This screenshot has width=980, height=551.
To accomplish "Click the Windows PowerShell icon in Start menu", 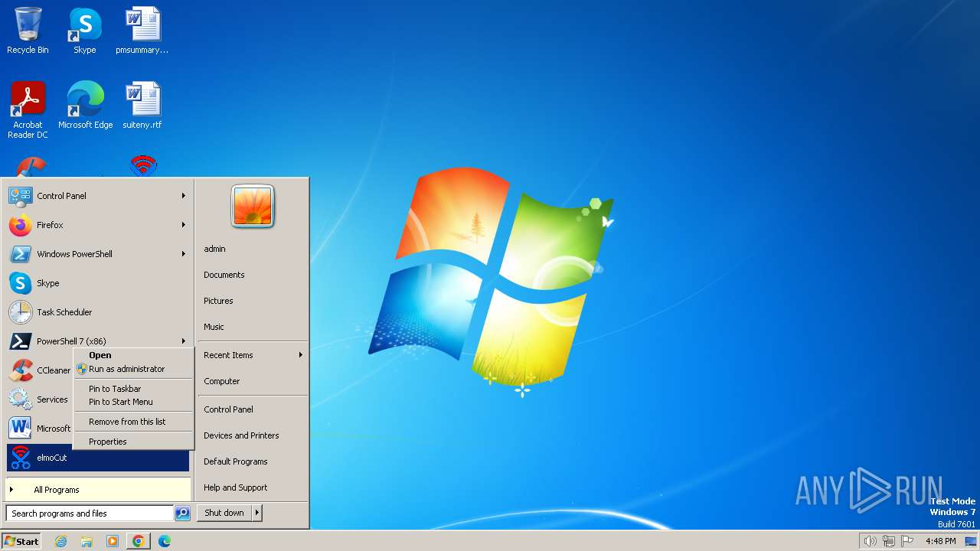I will pos(20,254).
